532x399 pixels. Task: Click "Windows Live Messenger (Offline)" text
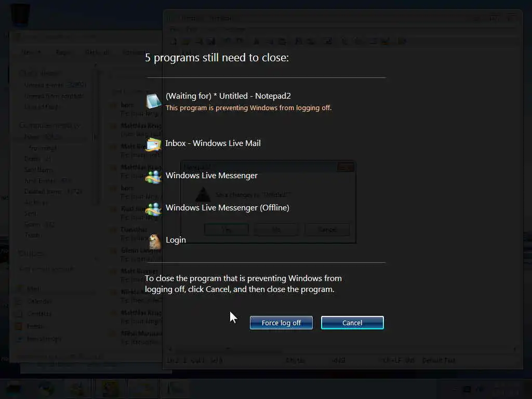228,208
